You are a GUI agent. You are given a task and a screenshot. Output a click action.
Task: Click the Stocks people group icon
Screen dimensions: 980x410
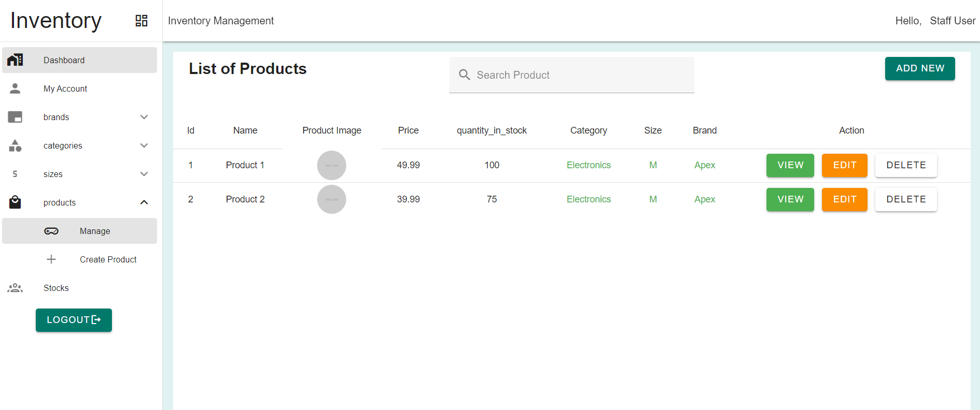tap(15, 288)
